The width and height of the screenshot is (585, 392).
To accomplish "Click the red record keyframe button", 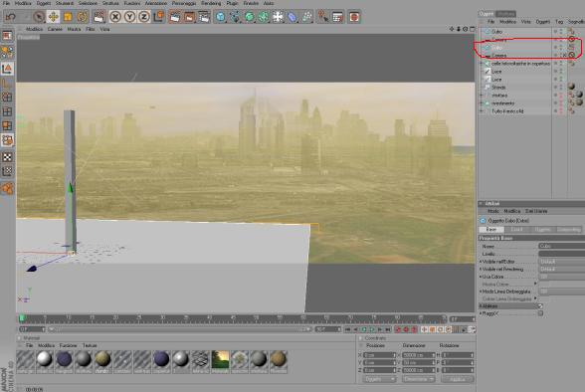I will pyautogui.click(x=398, y=329).
